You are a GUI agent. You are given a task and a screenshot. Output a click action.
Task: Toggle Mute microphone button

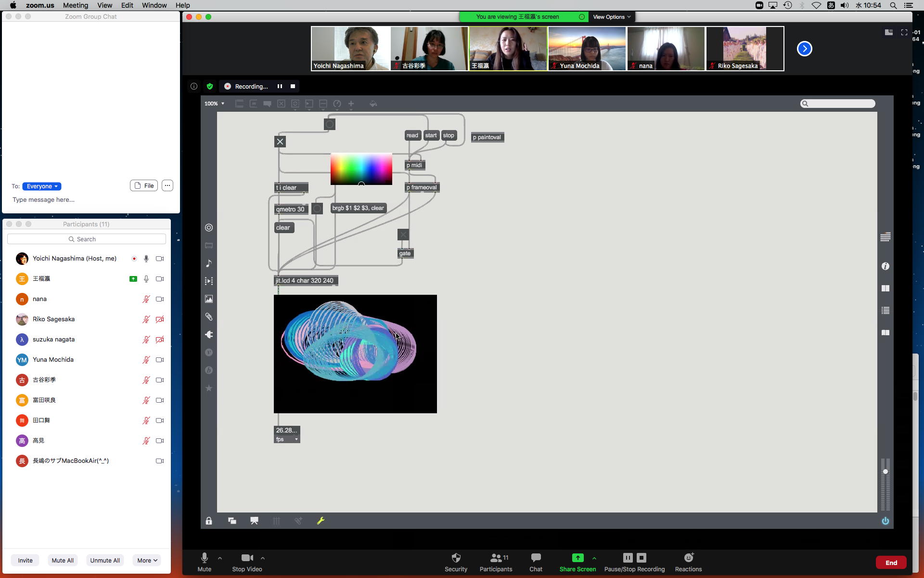(204, 558)
